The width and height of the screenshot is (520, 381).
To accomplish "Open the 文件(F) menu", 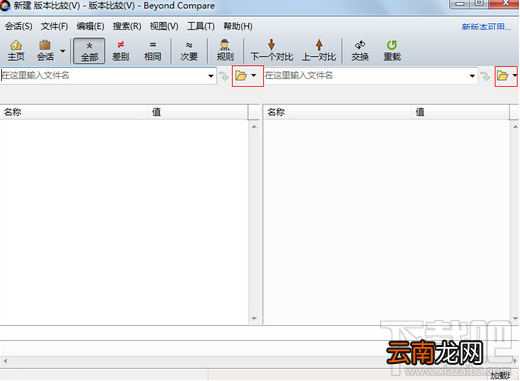I will click(x=54, y=26).
